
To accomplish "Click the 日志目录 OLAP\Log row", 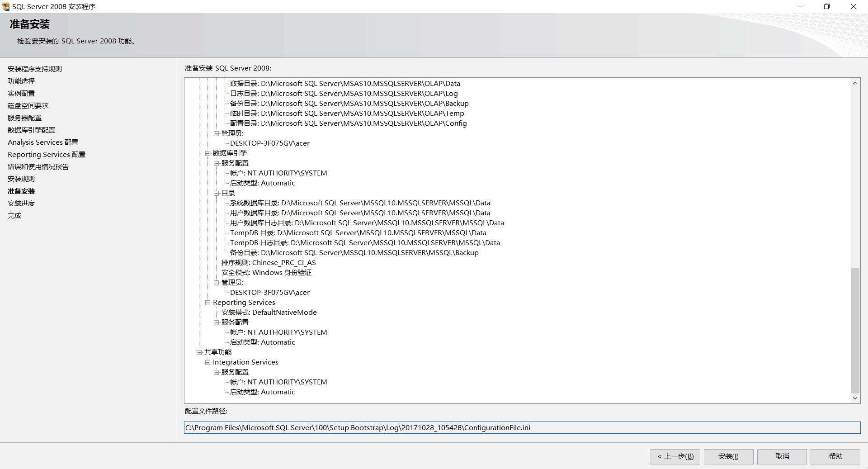I will (x=344, y=94).
